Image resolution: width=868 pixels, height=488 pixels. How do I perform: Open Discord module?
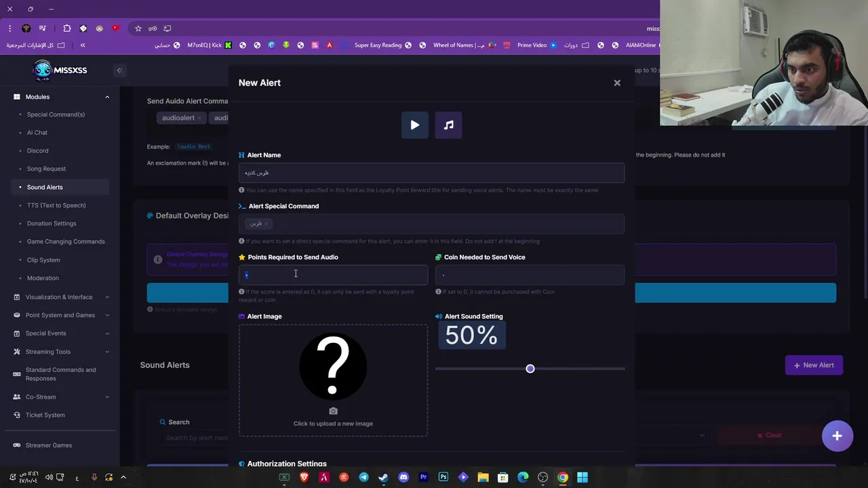(x=37, y=150)
